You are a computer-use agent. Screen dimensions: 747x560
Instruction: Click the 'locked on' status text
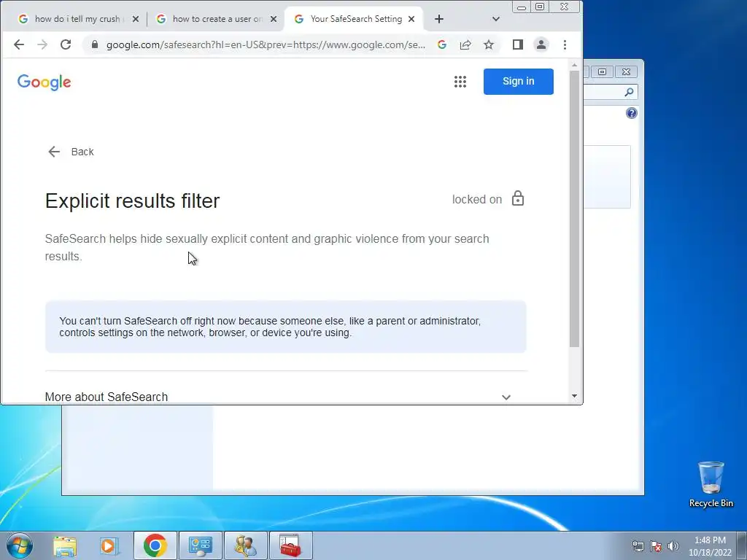pos(477,200)
